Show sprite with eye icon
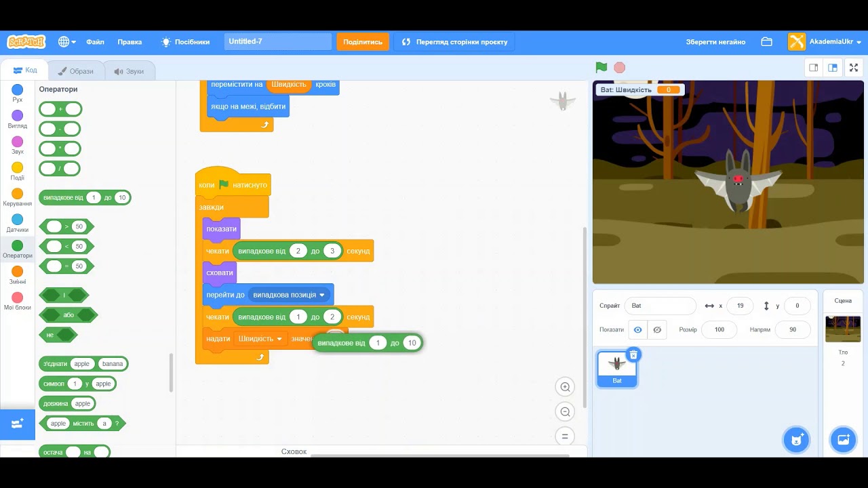 (637, 330)
